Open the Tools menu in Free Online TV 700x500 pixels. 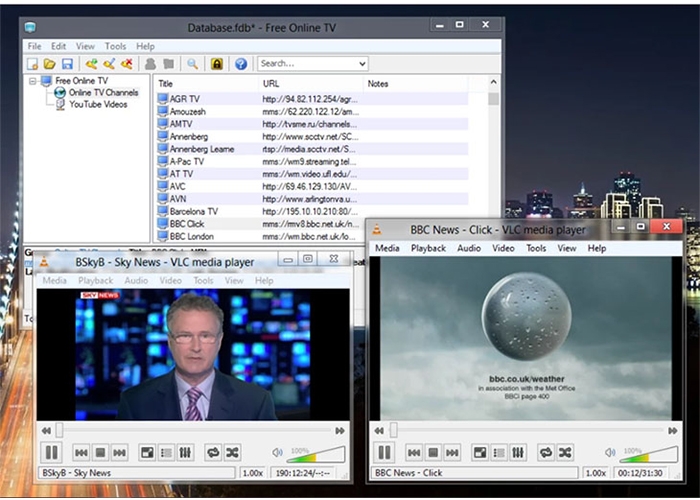[115, 46]
